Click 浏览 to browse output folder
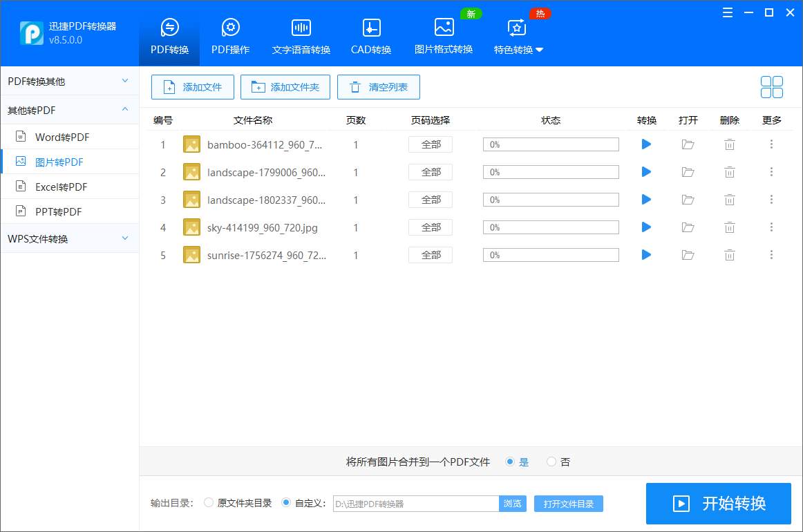 [x=513, y=504]
